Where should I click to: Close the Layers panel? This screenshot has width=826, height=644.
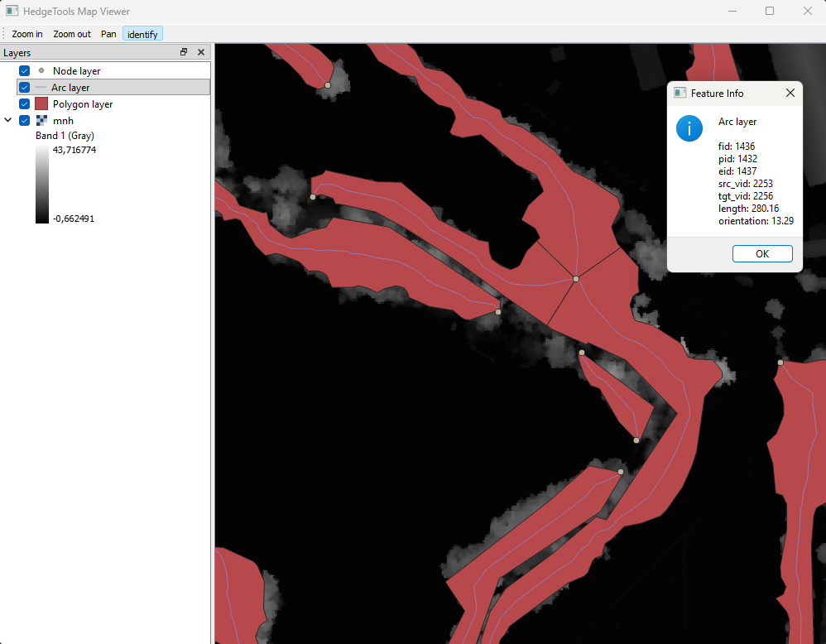pyautogui.click(x=200, y=52)
